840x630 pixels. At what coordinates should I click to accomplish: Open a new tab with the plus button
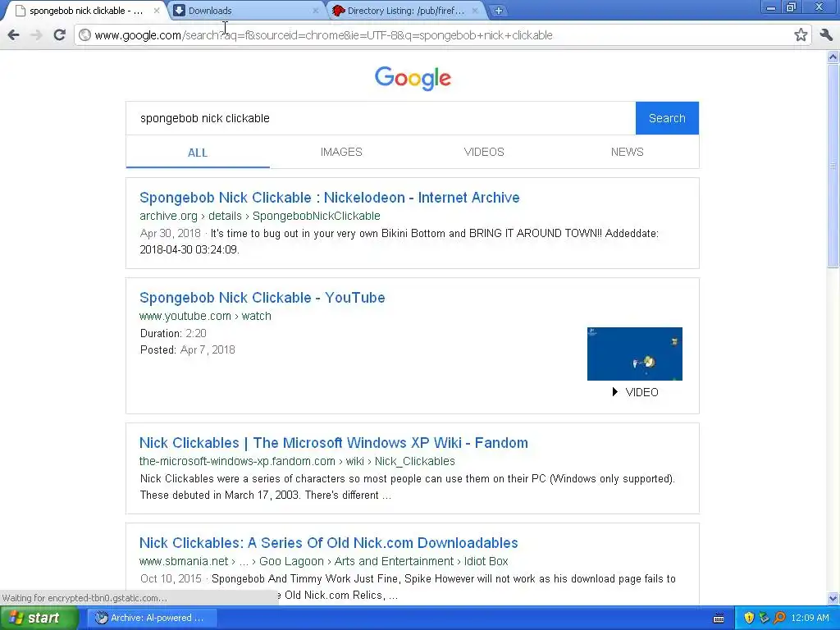[x=498, y=10]
